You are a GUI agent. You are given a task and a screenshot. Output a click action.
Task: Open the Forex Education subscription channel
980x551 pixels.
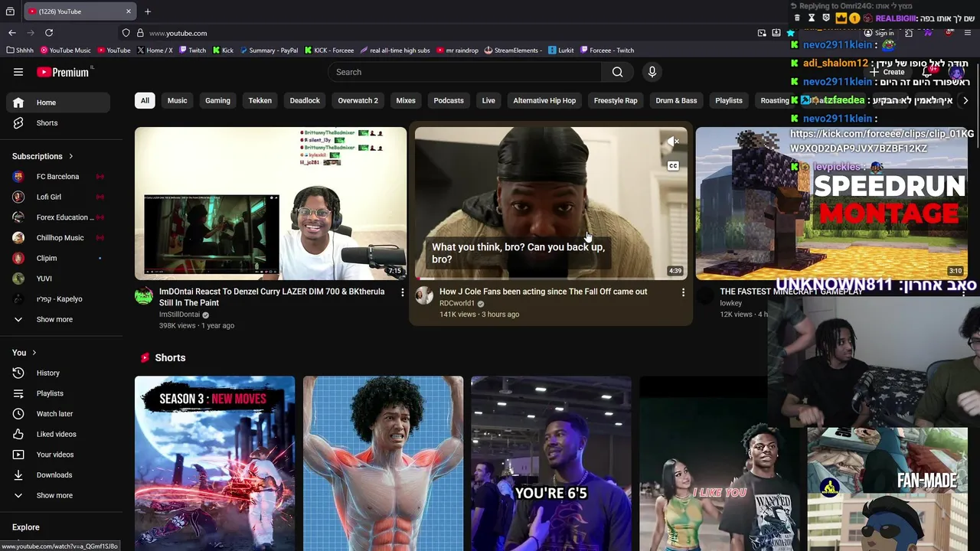point(58,217)
